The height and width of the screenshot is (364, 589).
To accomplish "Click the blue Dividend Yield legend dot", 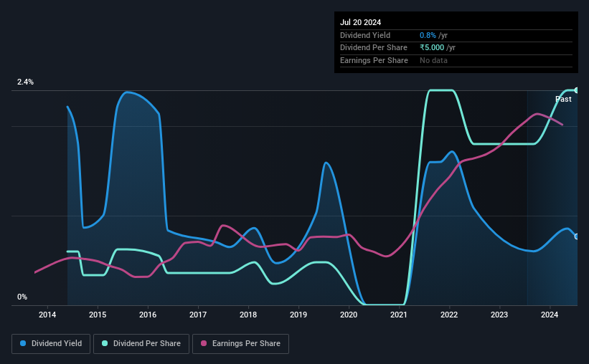I will [23, 343].
